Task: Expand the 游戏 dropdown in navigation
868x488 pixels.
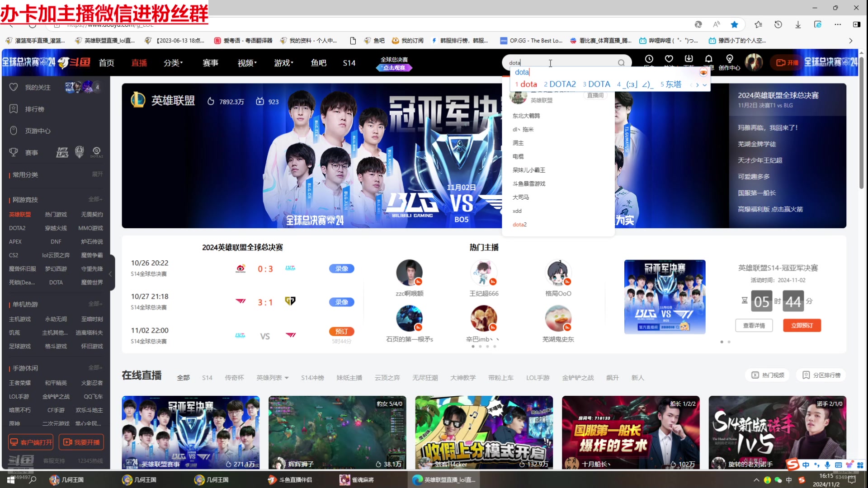Action: pyautogui.click(x=283, y=63)
